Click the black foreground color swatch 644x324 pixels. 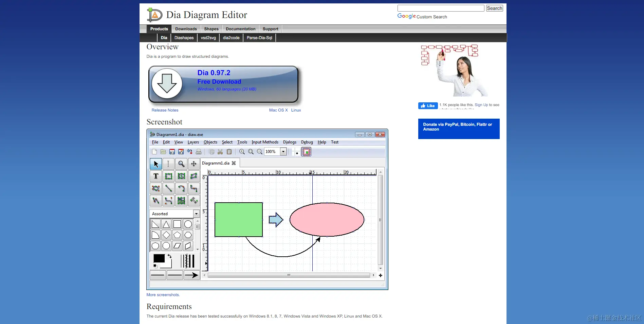[x=159, y=258]
